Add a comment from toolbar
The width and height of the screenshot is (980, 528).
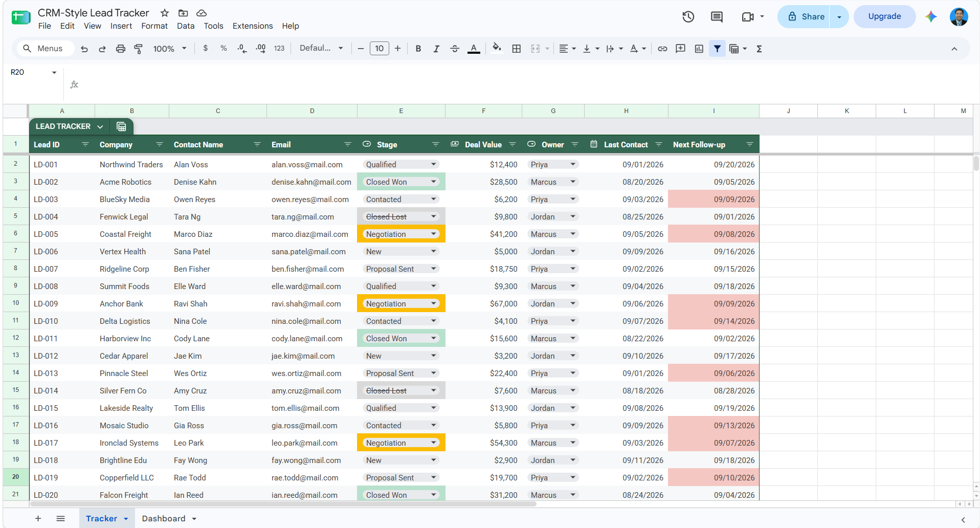click(x=680, y=49)
